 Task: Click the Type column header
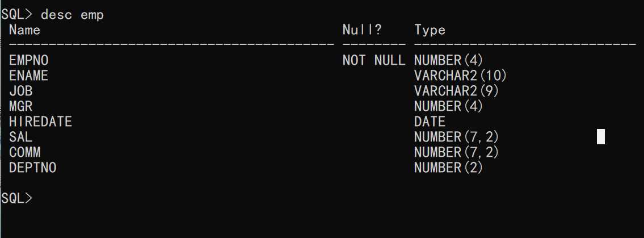(430, 30)
